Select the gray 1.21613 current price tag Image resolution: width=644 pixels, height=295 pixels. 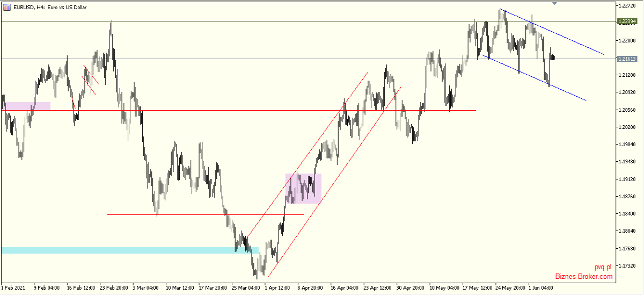tap(627, 59)
